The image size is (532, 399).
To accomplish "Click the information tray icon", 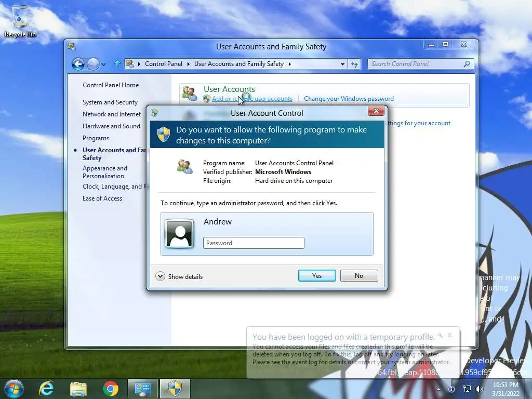I will pos(451,389).
